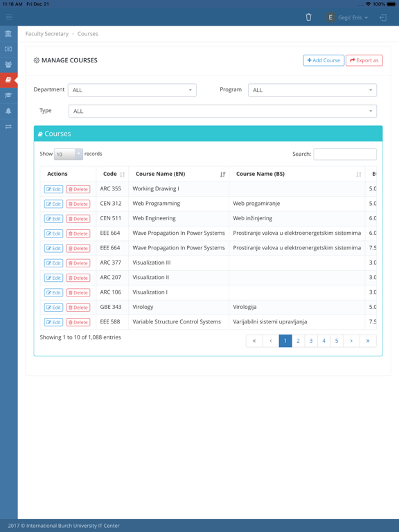Delete the CEN 511 Web Engineering course
399x532 pixels.
tap(78, 219)
